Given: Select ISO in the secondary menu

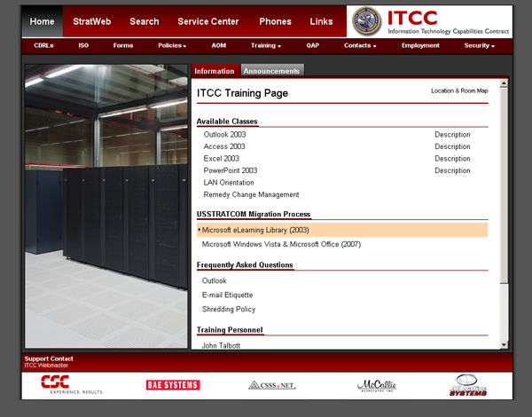Looking at the screenshot, I should click(x=83, y=45).
